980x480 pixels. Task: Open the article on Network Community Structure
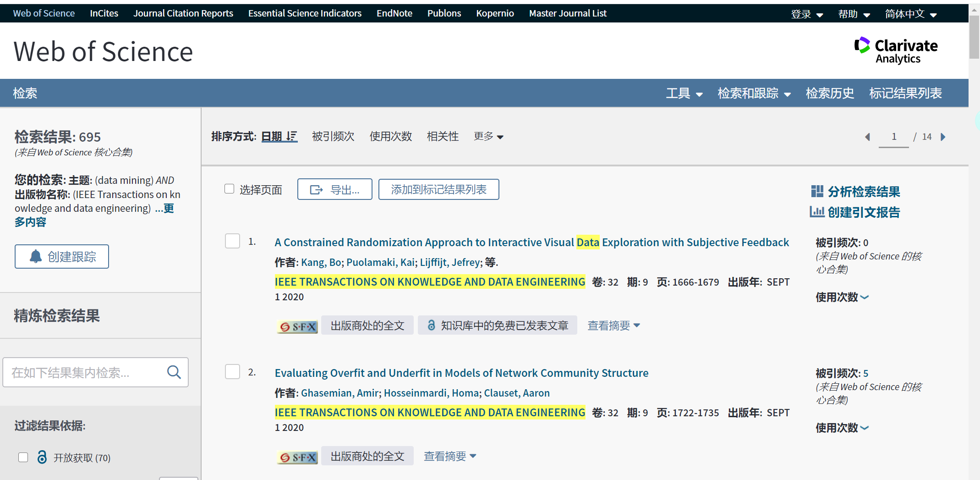coord(461,373)
